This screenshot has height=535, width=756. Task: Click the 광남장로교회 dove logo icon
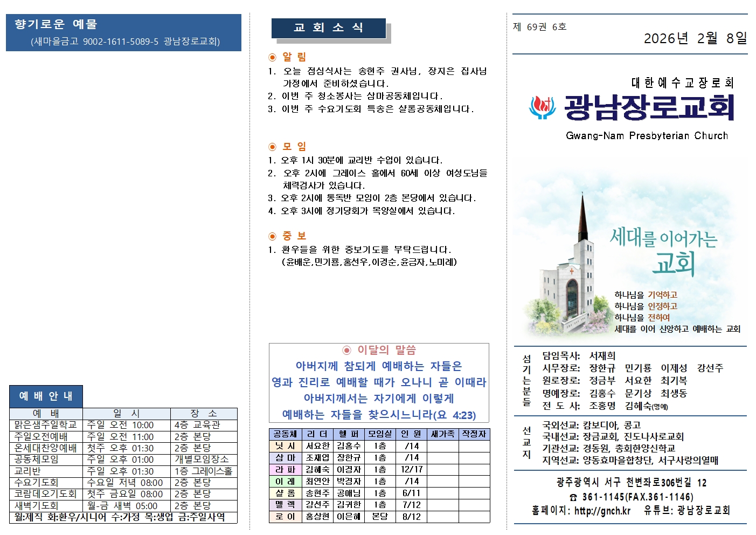pyautogui.click(x=543, y=107)
